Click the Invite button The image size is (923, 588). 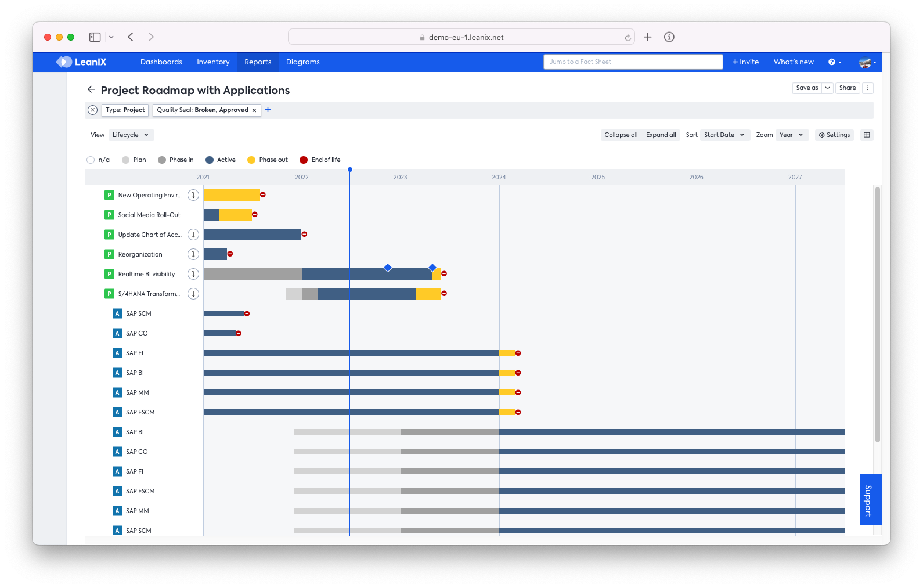click(745, 62)
